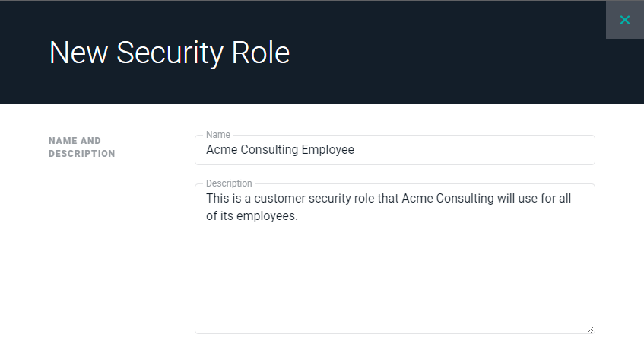The width and height of the screenshot is (644, 351).
Task: Place cursor on the word Employee in Name
Action: pos(328,150)
